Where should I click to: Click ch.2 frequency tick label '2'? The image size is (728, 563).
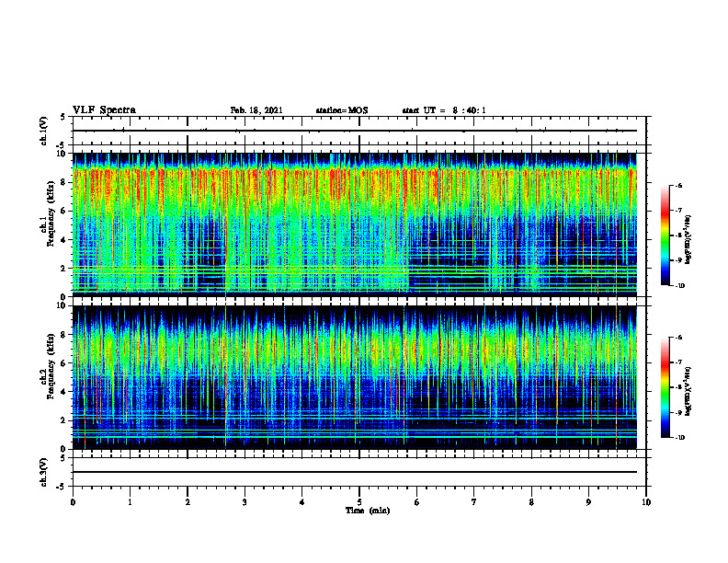pyautogui.click(x=63, y=420)
